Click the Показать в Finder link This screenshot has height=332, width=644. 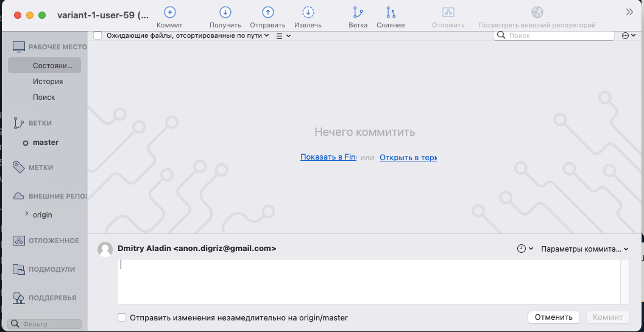point(328,157)
